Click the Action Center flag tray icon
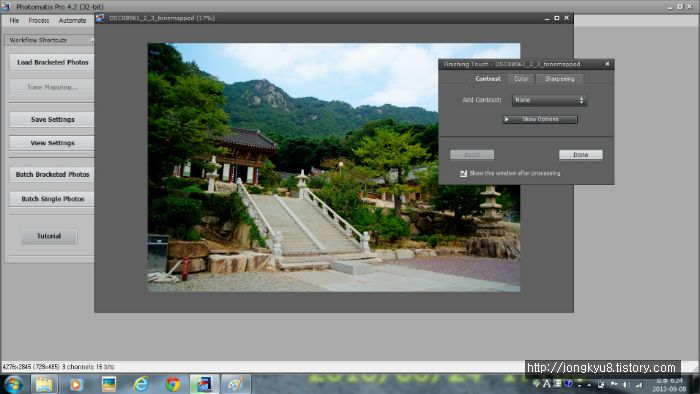Screen dimensions: 700x394 (x=614, y=384)
